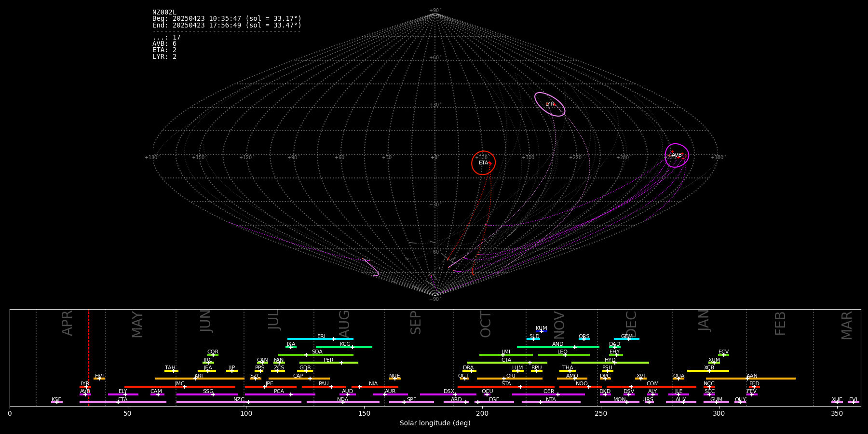This screenshot has width=868, height=434.
Task: Click the ORS shower label in timeline
Action: click(584, 337)
